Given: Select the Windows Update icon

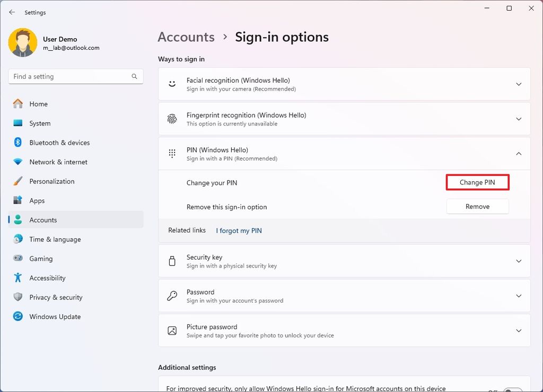Looking at the screenshot, I should (x=18, y=316).
